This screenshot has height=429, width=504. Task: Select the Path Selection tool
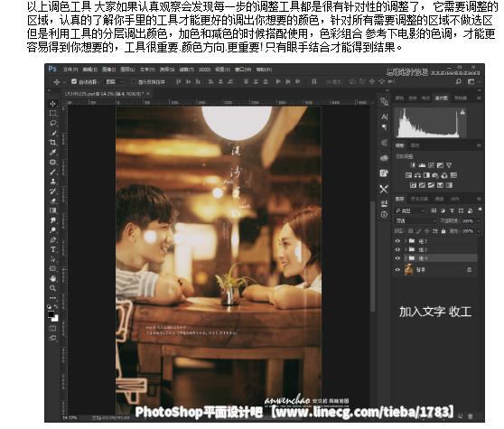point(53,259)
